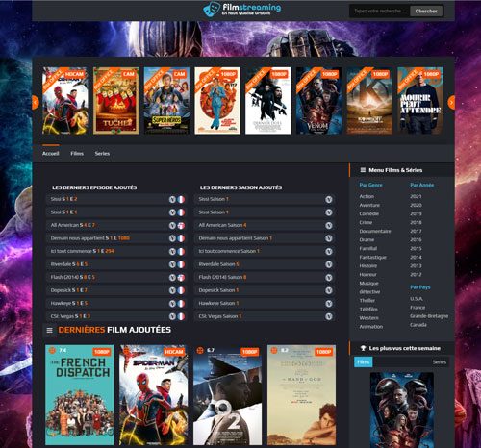Click V icon on Riverdale S6E5 episode row

pos(172,264)
